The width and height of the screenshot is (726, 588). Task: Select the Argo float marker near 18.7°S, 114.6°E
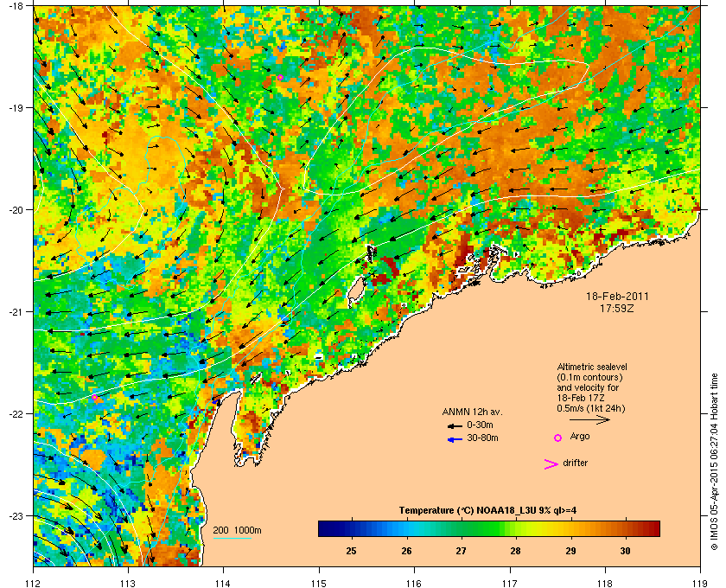point(281,77)
